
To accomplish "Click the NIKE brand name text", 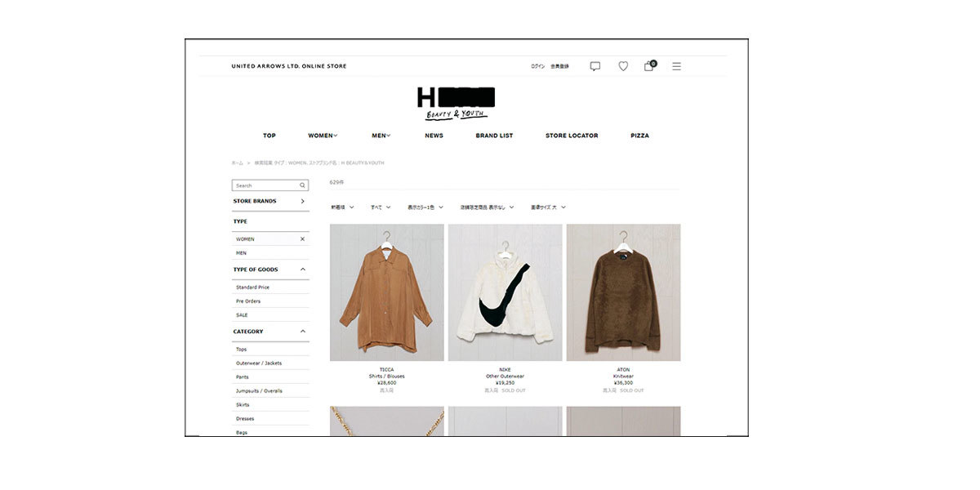I will pyautogui.click(x=506, y=370).
